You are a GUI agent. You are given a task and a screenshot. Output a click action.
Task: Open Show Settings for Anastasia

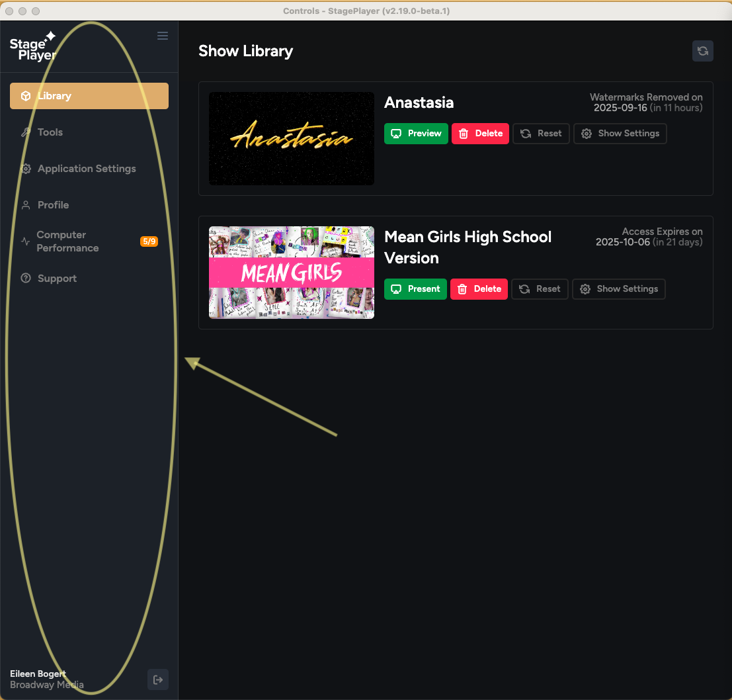(620, 134)
